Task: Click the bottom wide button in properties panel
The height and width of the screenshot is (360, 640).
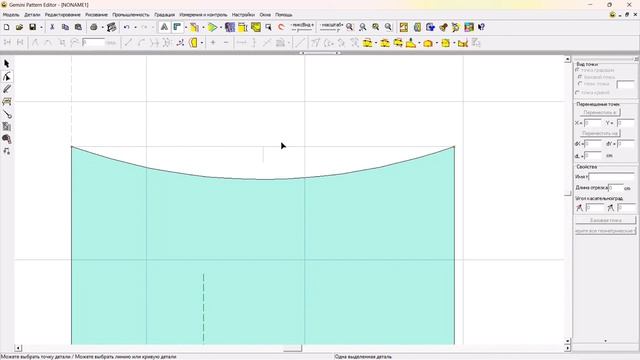Action: tap(606, 231)
